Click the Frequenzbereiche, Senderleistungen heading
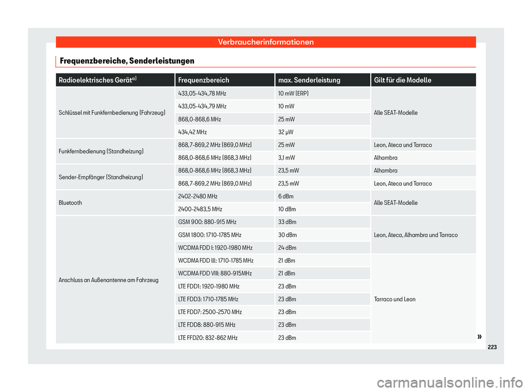532x392 pixels. (127, 61)
